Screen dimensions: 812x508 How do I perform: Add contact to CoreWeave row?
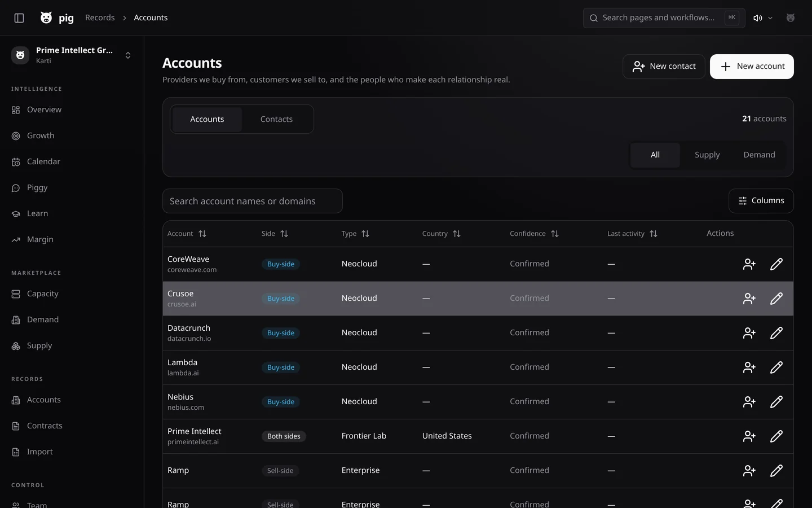click(x=749, y=264)
